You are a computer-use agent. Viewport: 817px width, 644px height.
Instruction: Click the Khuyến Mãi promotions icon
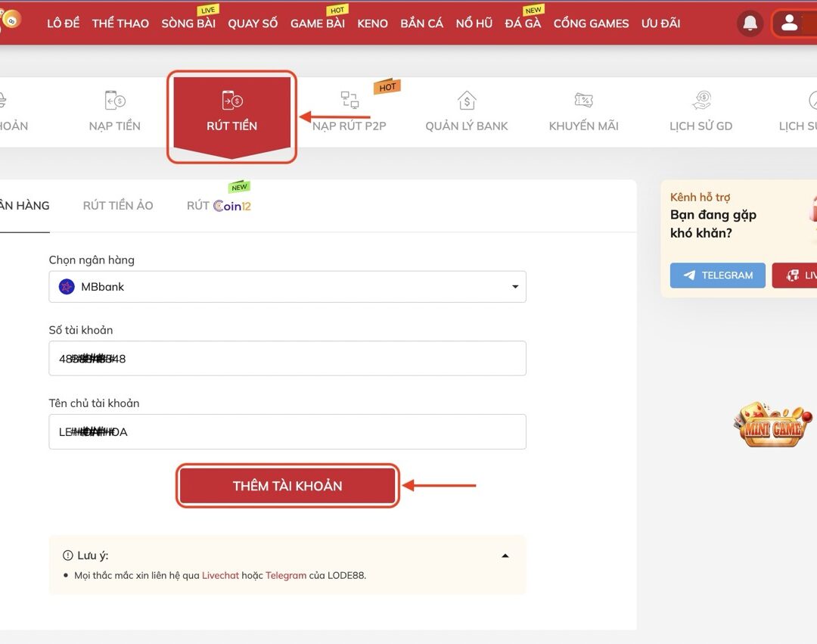pyautogui.click(x=583, y=101)
